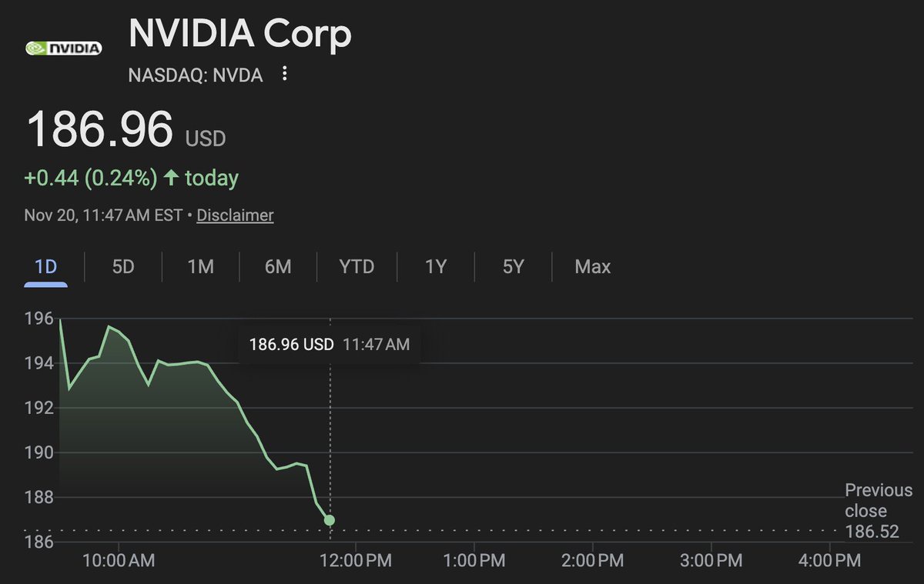Switch to the 5Y chart tab

[514, 267]
